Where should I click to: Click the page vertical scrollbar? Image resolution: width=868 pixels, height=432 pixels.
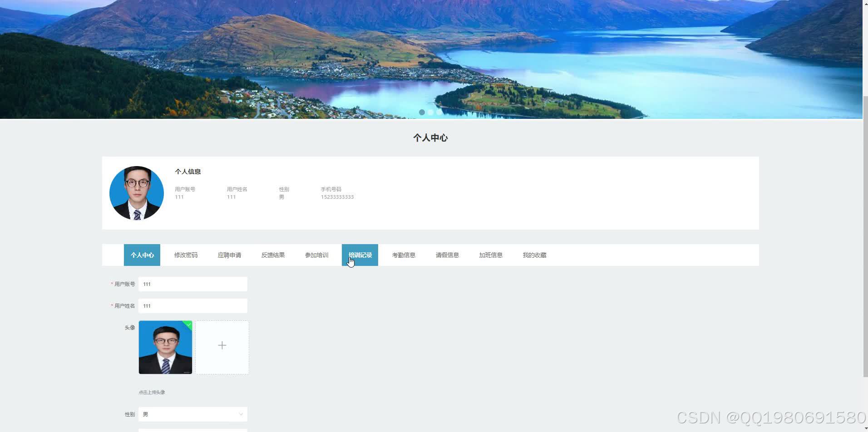(865, 236)
